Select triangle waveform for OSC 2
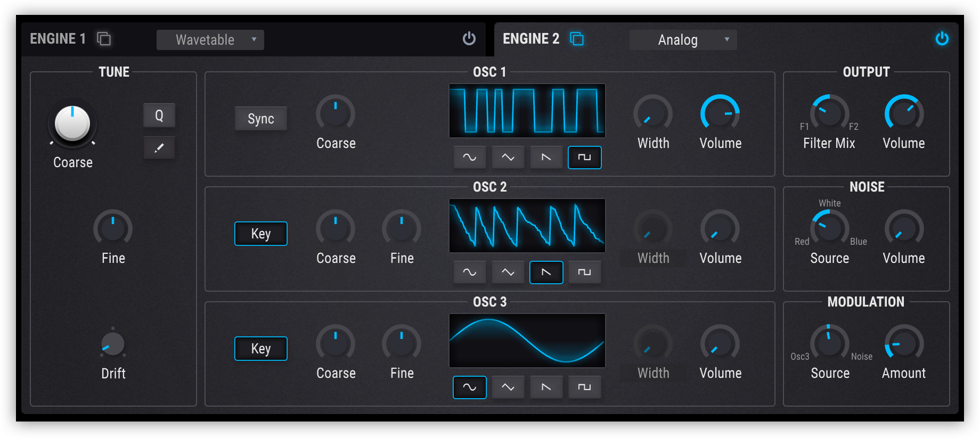This screenshot has width=980, height=438. pyautogui.click(x=508, y=272)
